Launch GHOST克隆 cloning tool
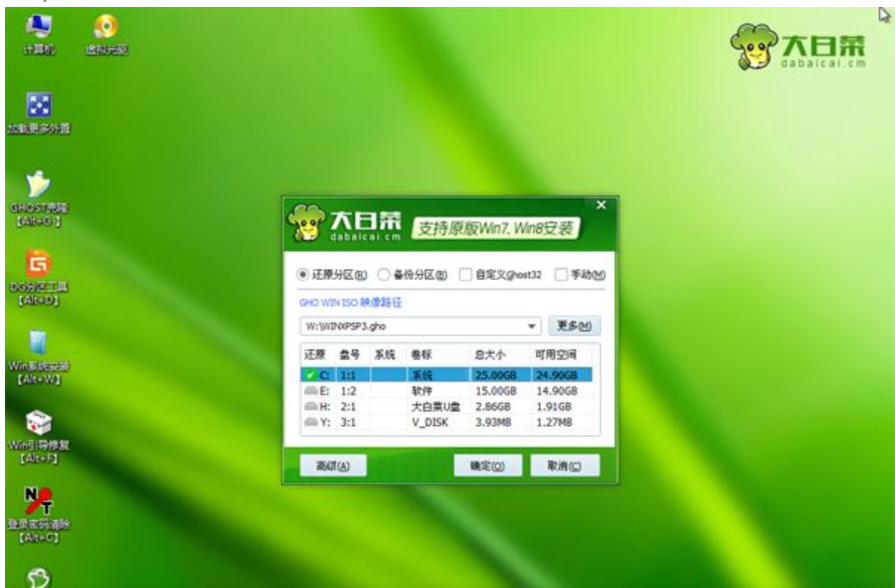Viewport: 895px width, 588px height. [36, 187]
